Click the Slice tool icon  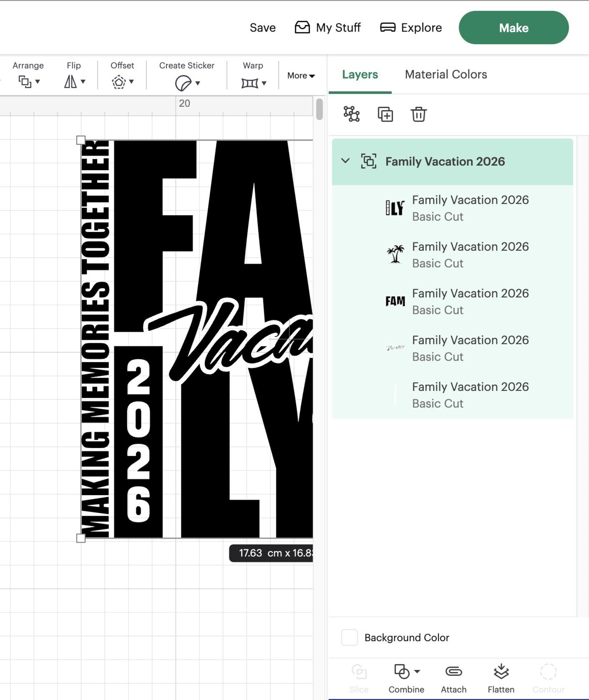[x=359, y=671]
